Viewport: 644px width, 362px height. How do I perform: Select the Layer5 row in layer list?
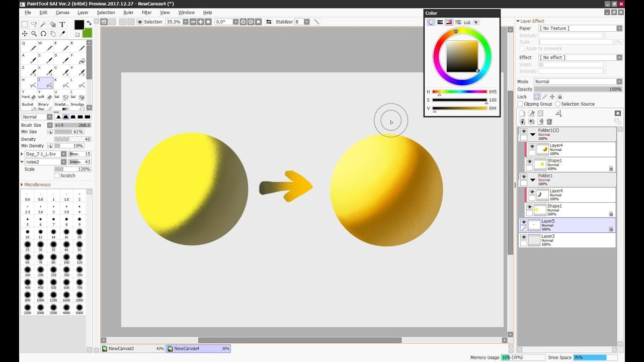coord(567,225)
